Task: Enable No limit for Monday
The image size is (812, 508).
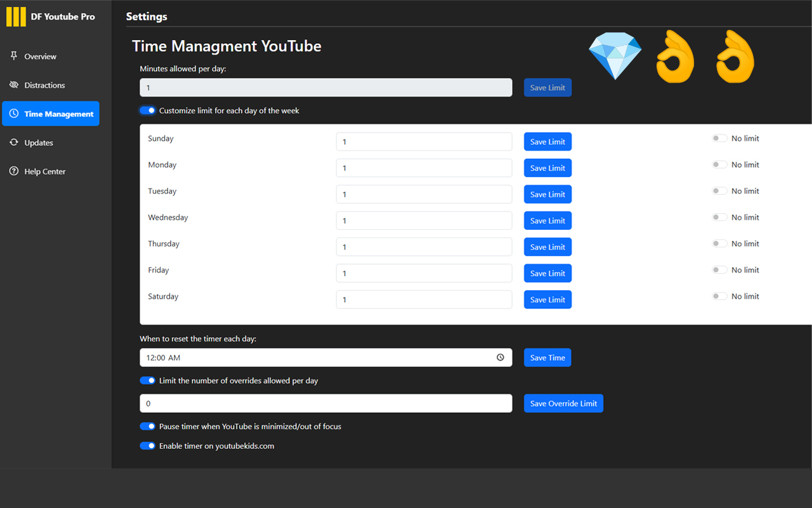Action: click(x=719, y=164)
